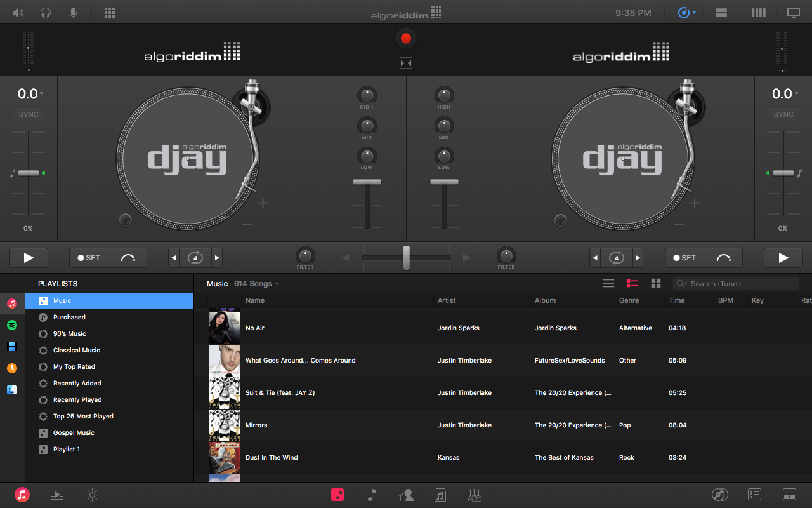Select the songs note icon in bottom bar
Screen dimensions: 812x508
[x=372, y=495]
